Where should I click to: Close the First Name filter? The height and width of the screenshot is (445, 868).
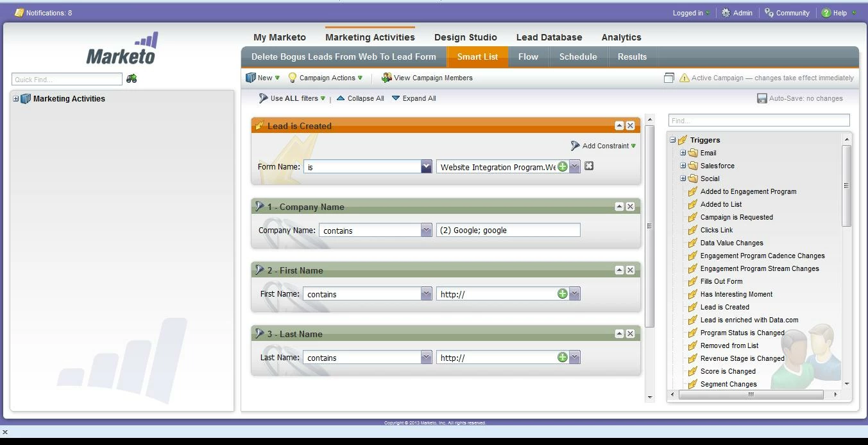(630, 270)
